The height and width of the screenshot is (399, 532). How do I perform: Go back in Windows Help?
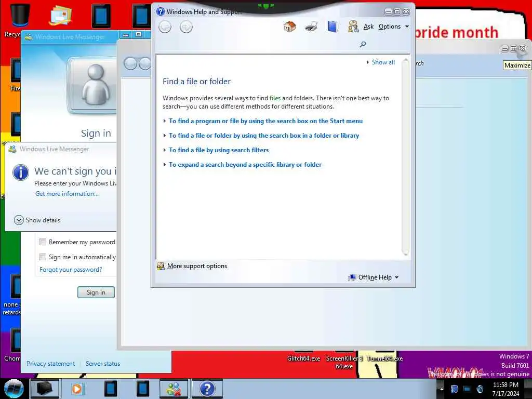point(165,27)
